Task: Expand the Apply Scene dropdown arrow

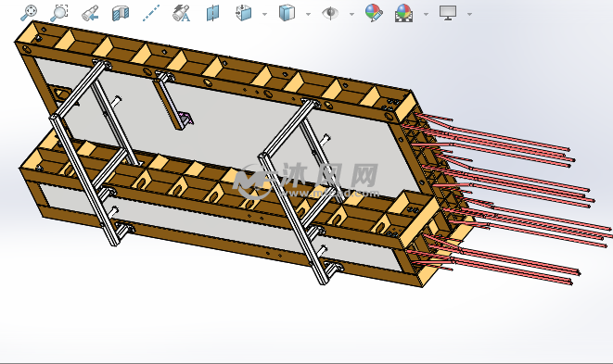Action: click(426, 14)
